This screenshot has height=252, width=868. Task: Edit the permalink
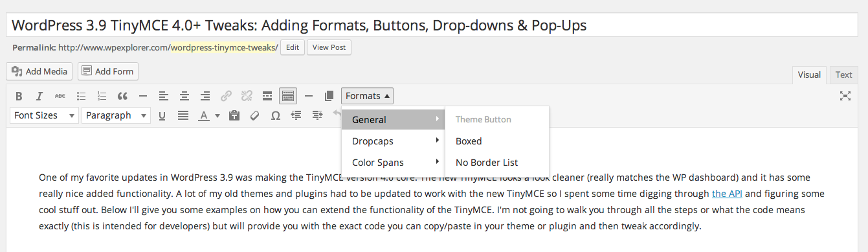[x=293, y=47]
